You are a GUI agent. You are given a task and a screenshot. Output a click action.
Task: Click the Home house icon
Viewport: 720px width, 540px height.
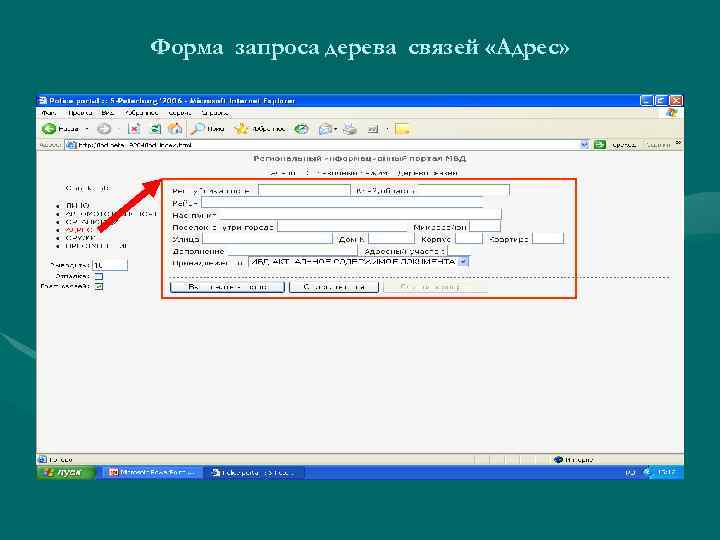pos(175,129)
